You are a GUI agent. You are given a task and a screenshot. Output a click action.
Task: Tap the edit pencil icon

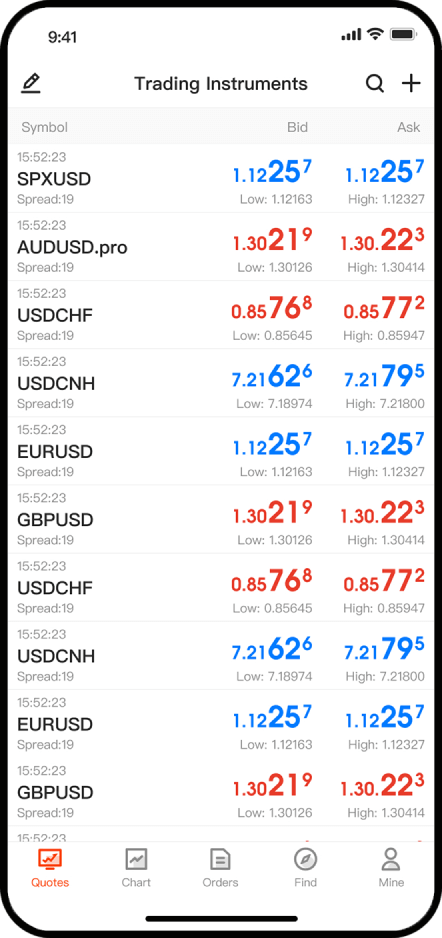pyautogui.click(x=31, y=83)
